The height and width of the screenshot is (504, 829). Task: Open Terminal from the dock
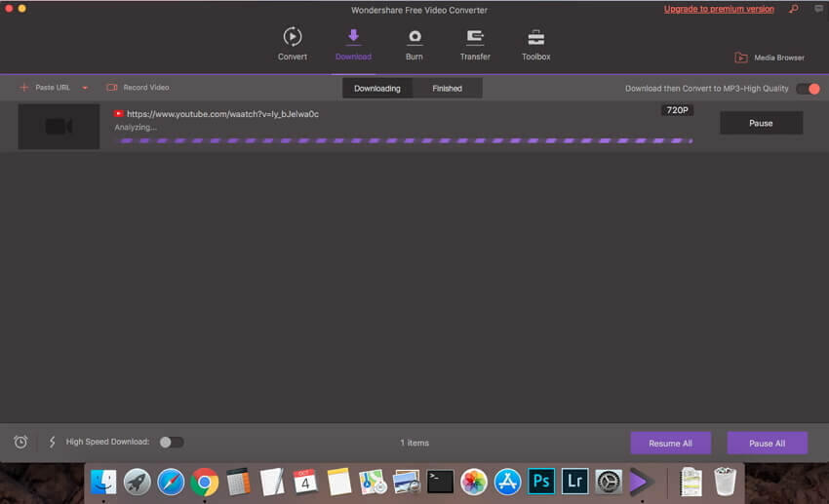pos(440,482)
